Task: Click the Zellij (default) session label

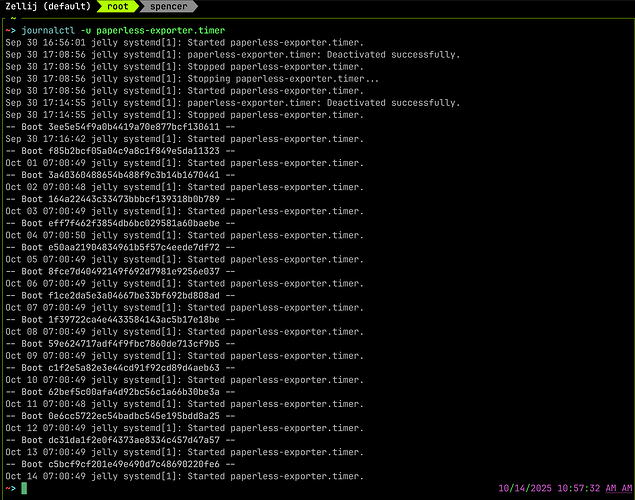Action: coord(44,7)
